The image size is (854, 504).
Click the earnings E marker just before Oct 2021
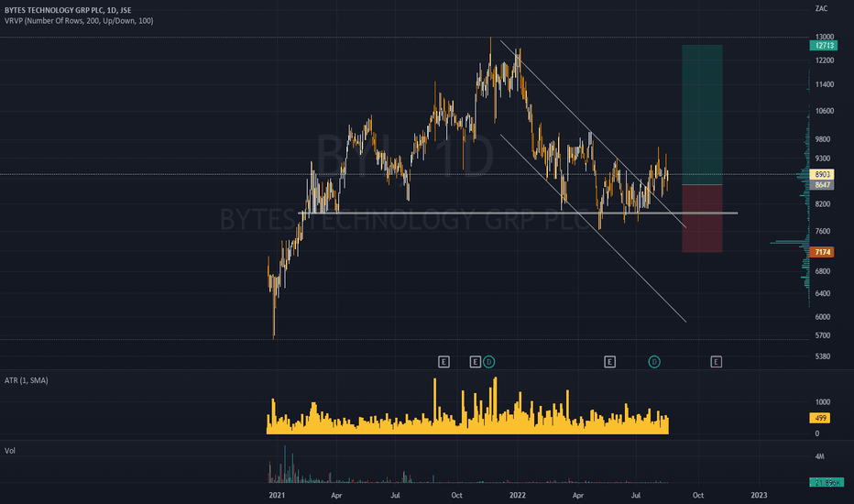pyautogui.click(x=443, y=362)
